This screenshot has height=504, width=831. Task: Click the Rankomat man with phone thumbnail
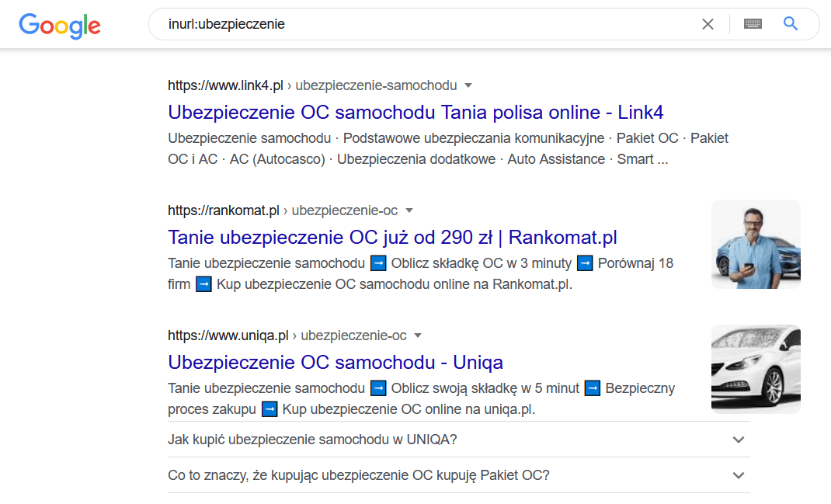coord(756,245)
